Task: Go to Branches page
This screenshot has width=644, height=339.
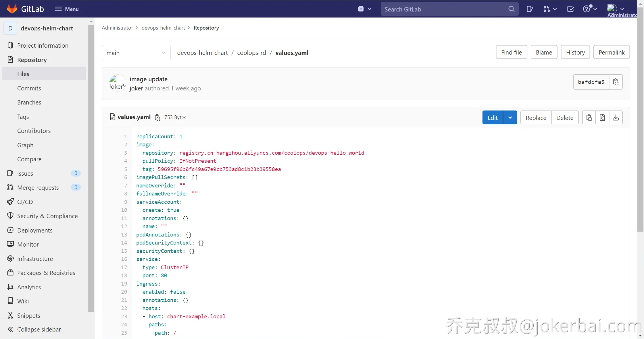Action: click(x=29, y=102)
